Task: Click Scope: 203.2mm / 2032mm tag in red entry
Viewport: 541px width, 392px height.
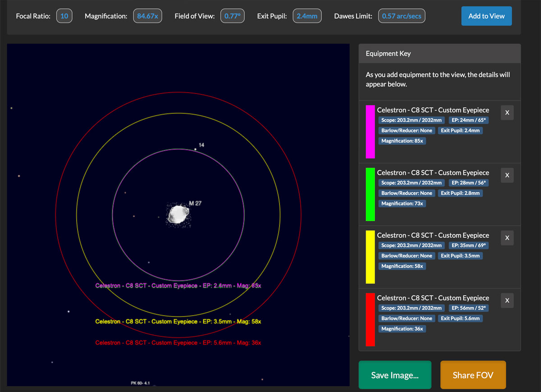Action: pos(412,308)
